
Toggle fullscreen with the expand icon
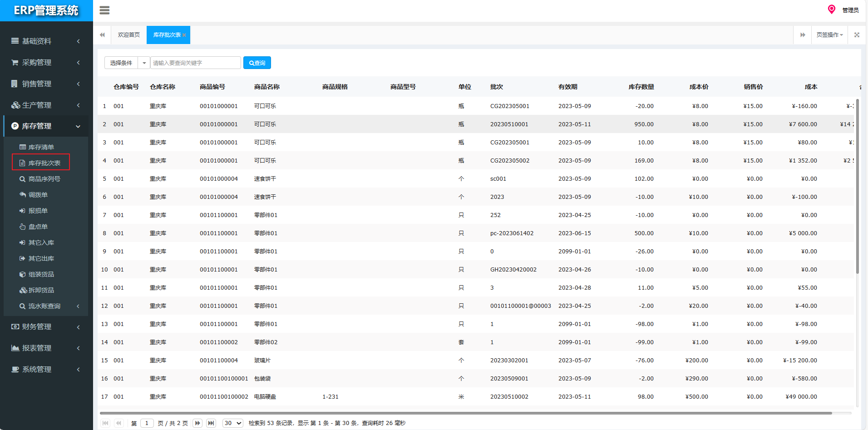(x=857, y=35)
